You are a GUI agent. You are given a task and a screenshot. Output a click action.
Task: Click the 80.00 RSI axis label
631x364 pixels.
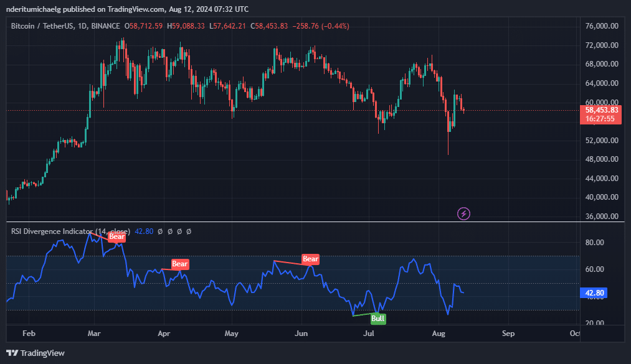click(x=594, y=242)
